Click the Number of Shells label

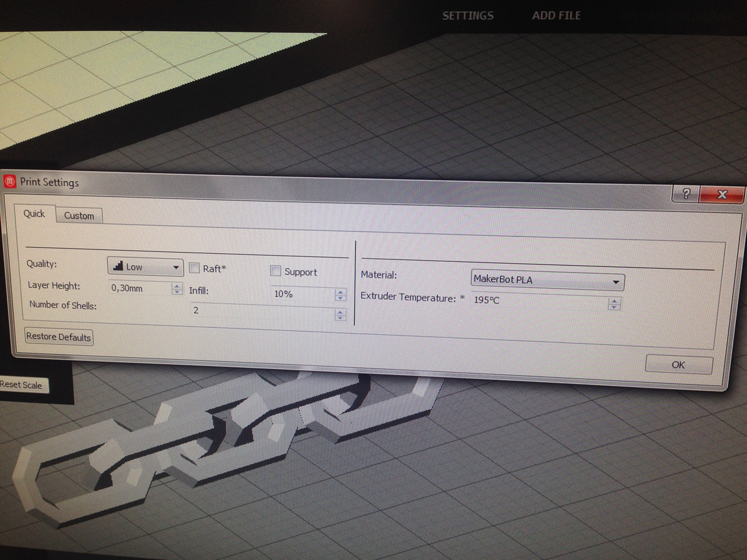click(63, 305)
